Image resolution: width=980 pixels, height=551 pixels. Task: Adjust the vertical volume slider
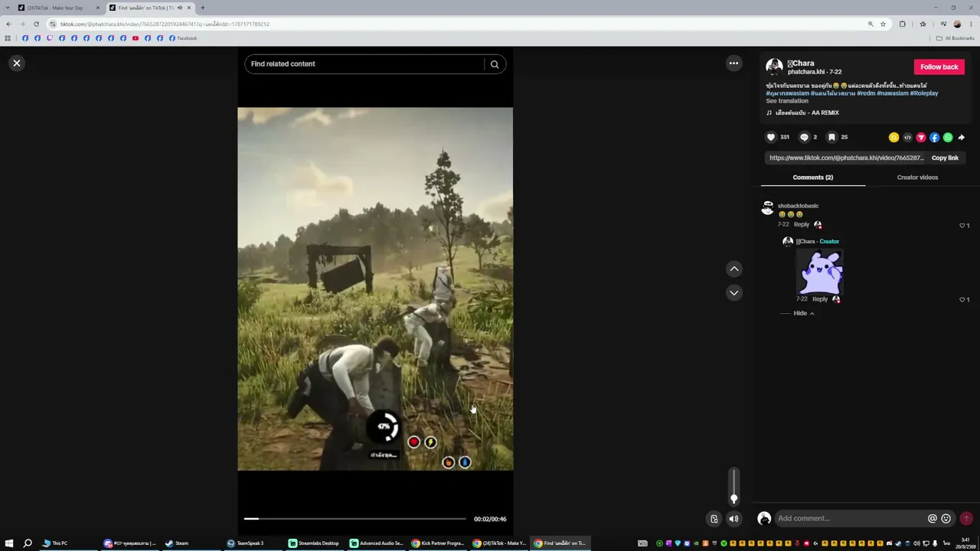click(x=733, y=486)
